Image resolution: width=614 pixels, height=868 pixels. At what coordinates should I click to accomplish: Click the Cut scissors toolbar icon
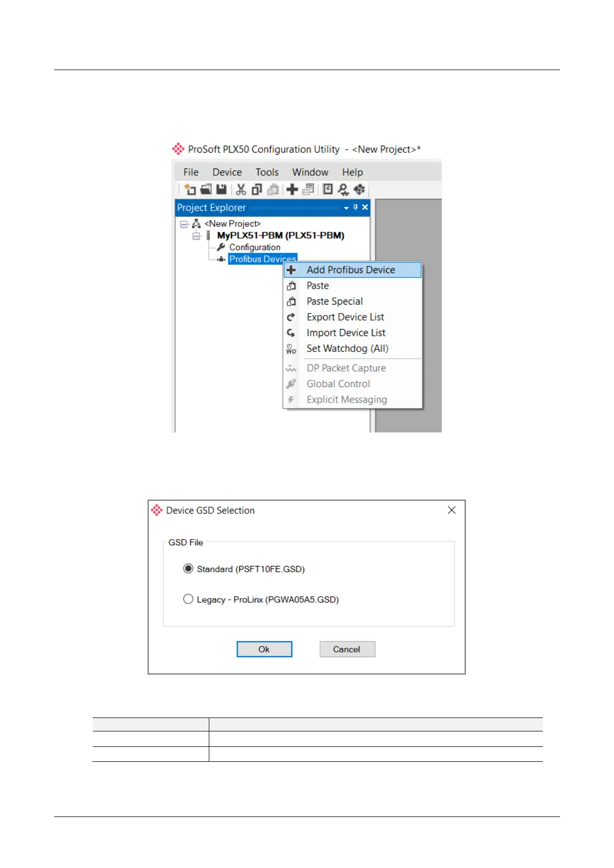click(241, 190)
